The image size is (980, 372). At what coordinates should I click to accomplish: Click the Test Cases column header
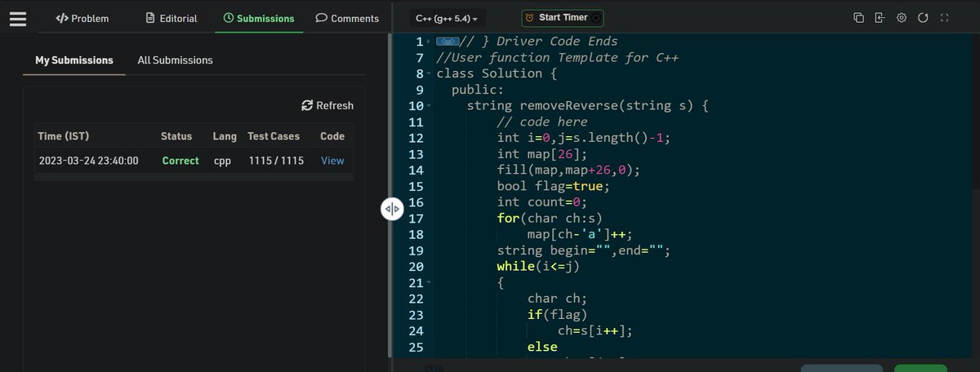point(274,136)
